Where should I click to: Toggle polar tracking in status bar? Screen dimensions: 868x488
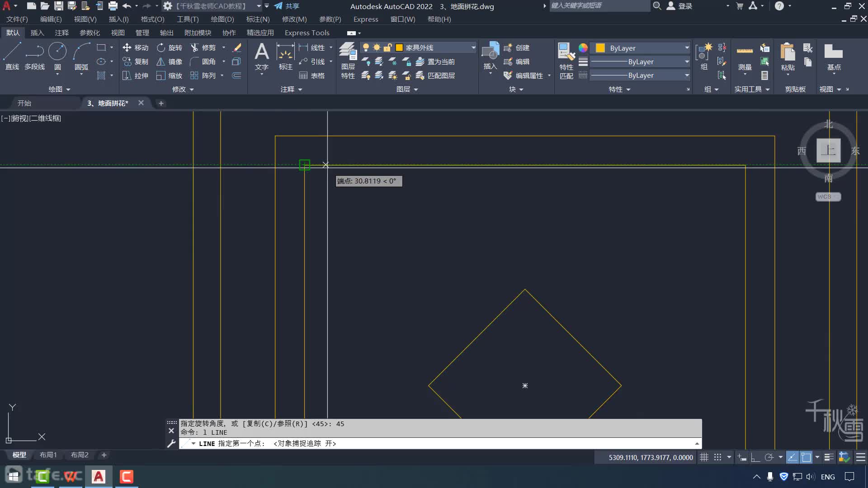pos(769,457)
